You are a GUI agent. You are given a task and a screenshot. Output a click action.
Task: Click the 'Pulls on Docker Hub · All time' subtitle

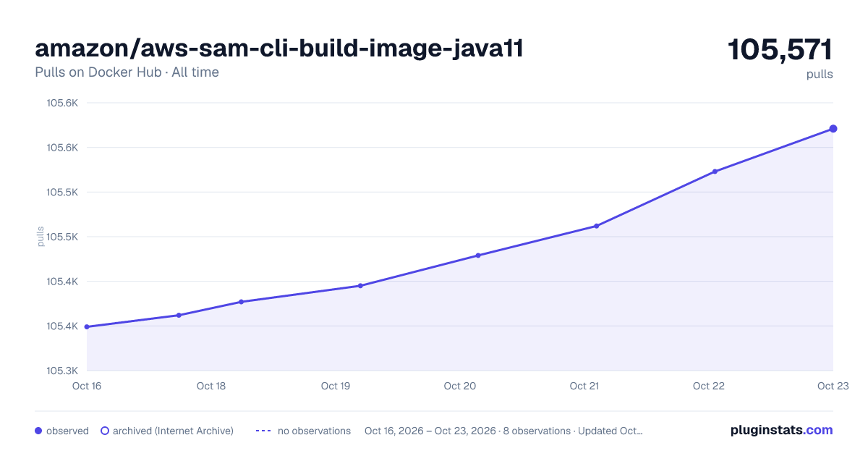(x=127, y=72)
